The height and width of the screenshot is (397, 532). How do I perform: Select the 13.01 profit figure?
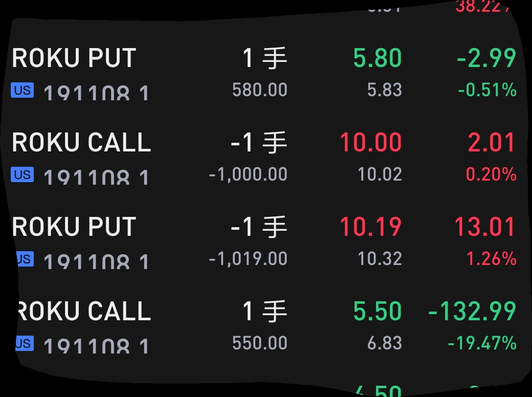click(485, 227)
